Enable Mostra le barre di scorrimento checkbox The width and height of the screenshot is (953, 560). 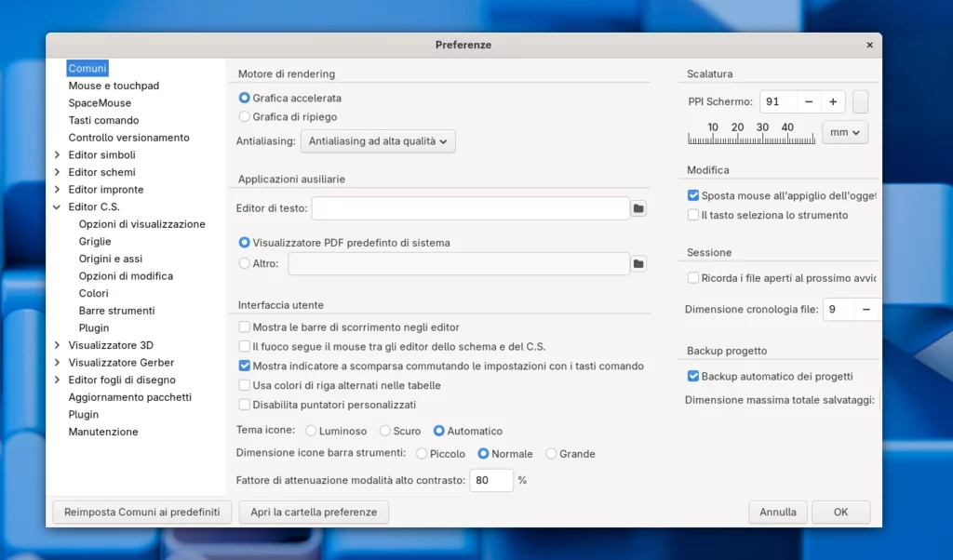(x=245, y=327)
